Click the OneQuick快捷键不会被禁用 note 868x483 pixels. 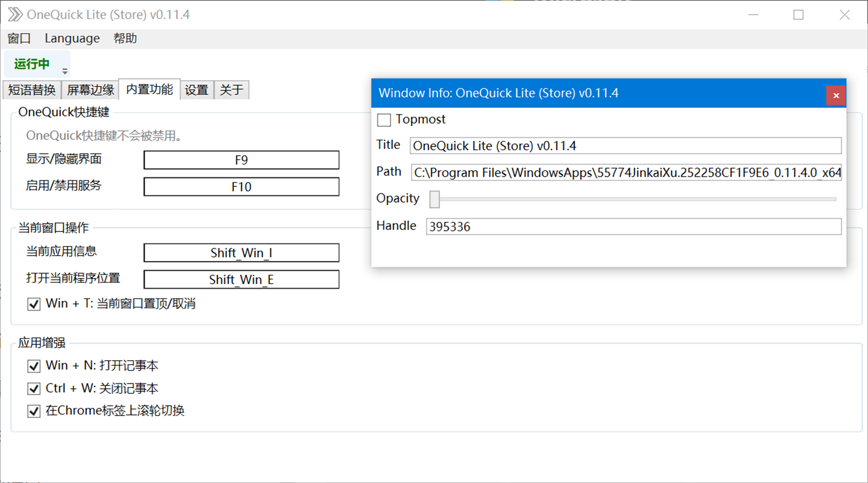point(104,136)
